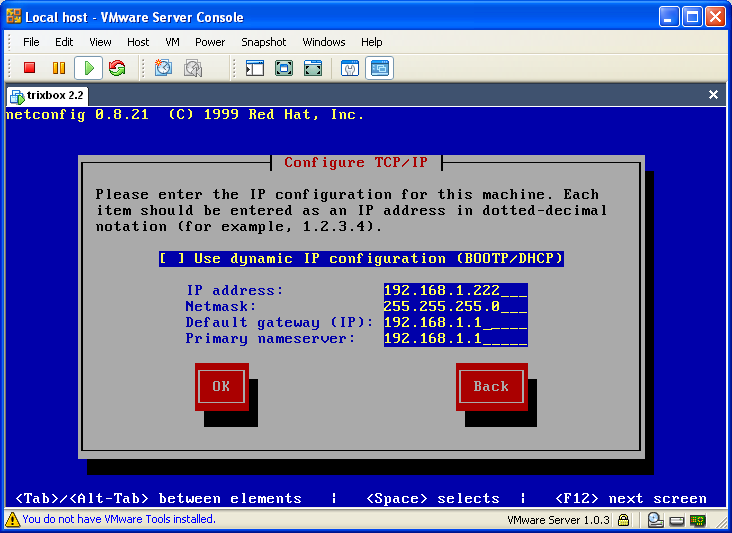Open the VM menu
Viewport: 732px width, 533px height.
pyautogui.click(x=172, y=42)
